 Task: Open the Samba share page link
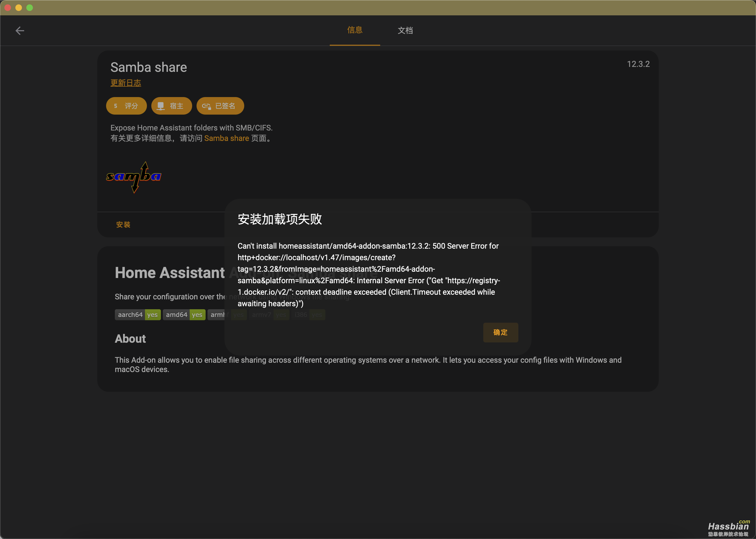coord(227,138)
